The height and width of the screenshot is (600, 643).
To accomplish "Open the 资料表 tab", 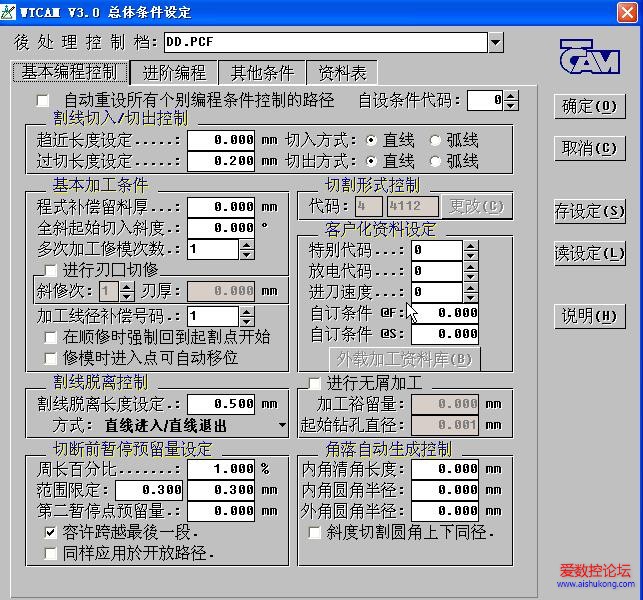I will tap(342, 73).
